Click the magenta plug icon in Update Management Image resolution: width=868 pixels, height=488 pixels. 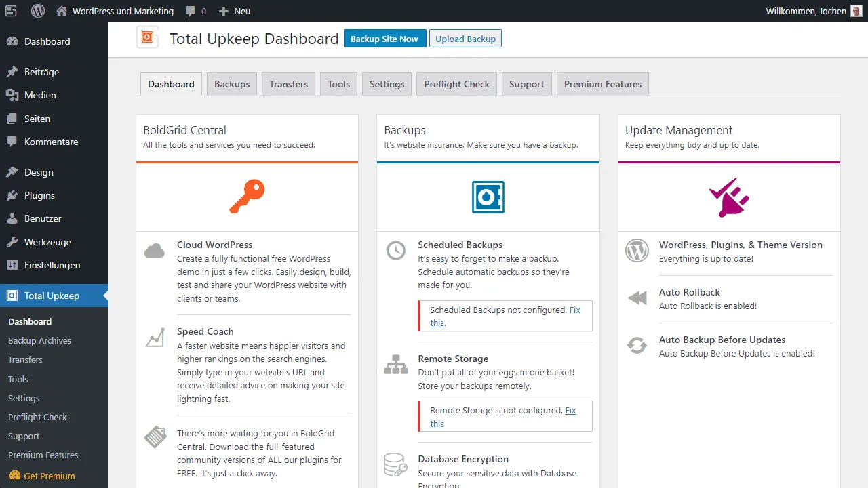(x=729, y=197)
